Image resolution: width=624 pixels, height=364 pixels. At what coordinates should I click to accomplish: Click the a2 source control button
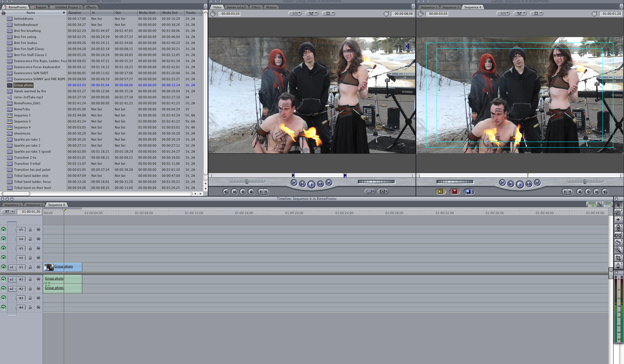12,289
